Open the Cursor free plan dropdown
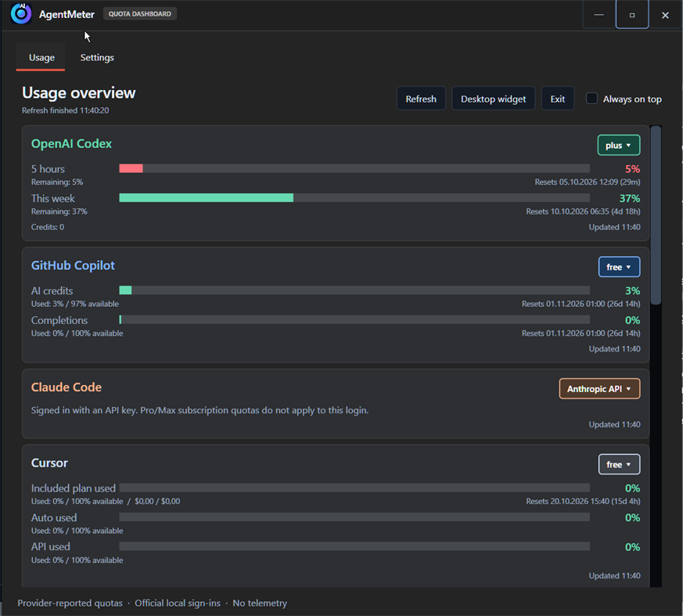The height and width of the screenshot is (616, 683). [619, 464]
